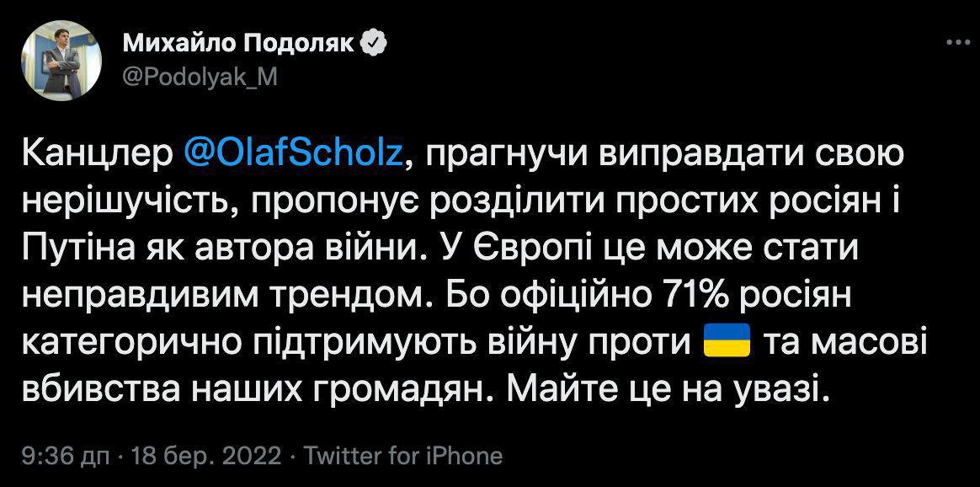Open the more options three-dot menu
This screenshot has width=980, height=487.
coord(957,42)
